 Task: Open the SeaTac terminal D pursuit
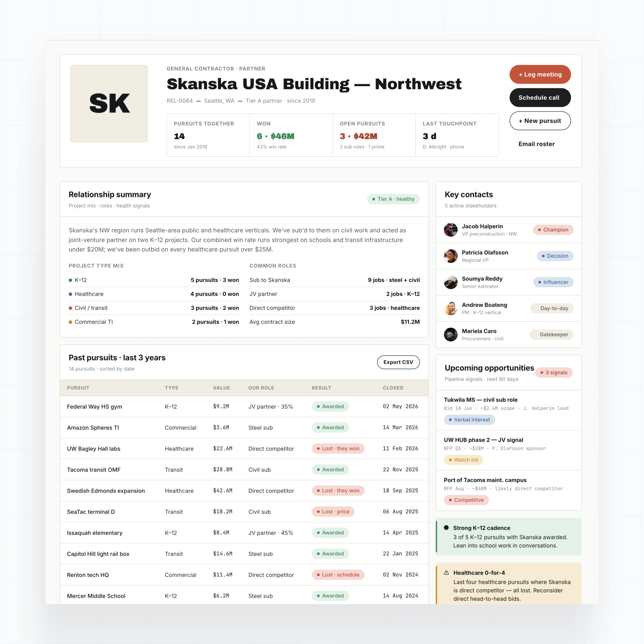244,512
